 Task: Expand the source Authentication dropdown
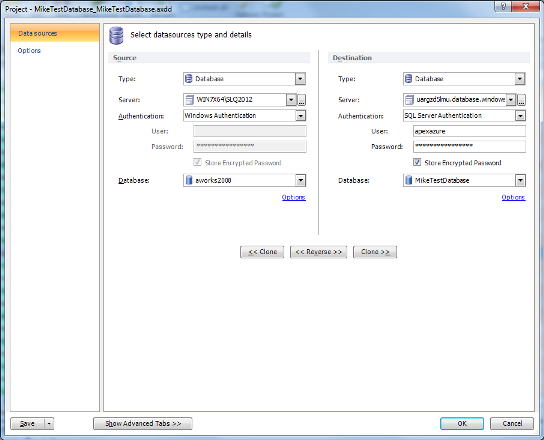pos(300,116)
